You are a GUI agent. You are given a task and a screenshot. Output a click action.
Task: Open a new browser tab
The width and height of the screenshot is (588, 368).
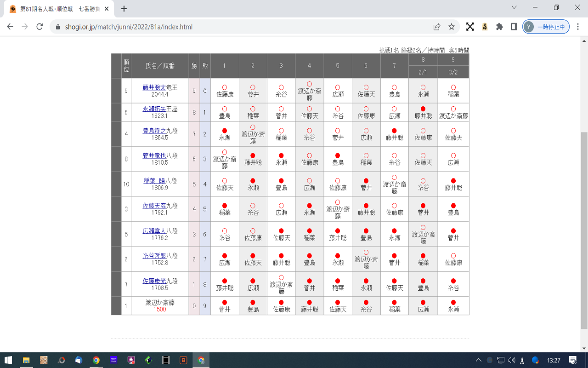[x=124, y=9]
